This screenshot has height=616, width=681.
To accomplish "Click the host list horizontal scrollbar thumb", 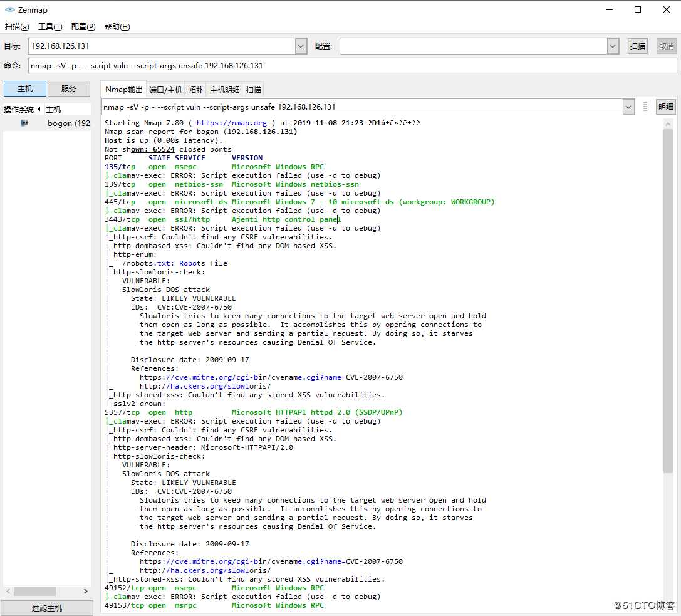I will pyautogui.click(x=34, y=591).
